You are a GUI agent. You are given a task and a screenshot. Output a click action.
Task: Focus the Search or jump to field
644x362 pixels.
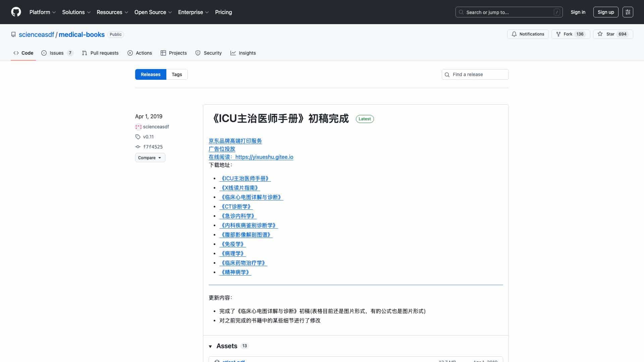(509, 12)
